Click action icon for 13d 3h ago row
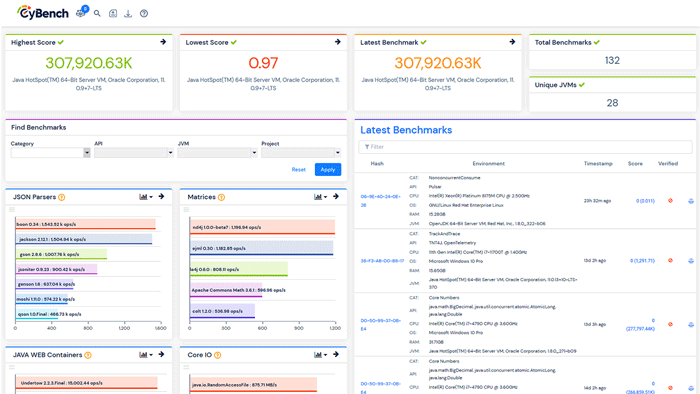This screenshot has height=394, width=700. tap(691, 324)
